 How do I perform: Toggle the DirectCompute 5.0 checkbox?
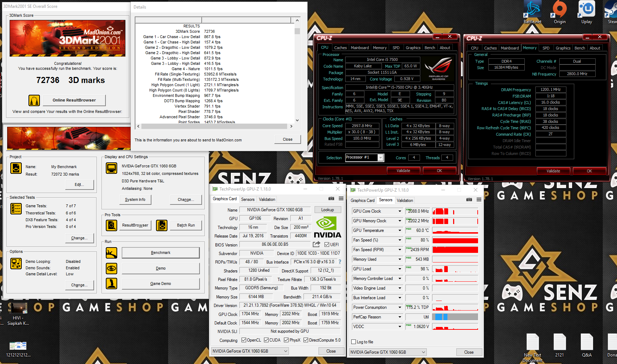(x=306, y=340)
